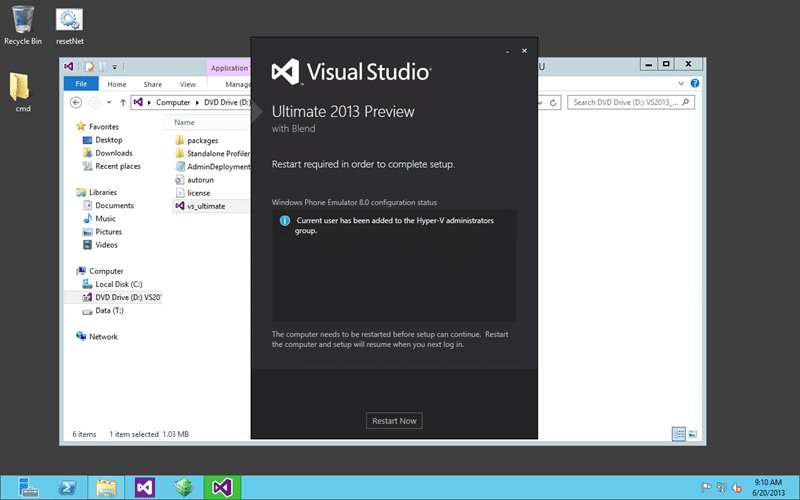Click the purple Visual Studio taskbar icon
The image size is (800, 500).
click(145, 487)
